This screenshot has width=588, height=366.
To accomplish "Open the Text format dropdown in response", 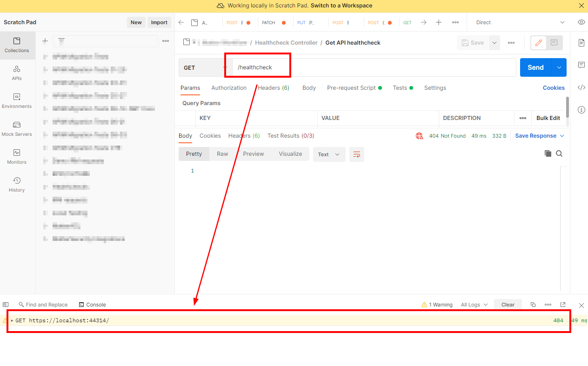I will point(329,154).
